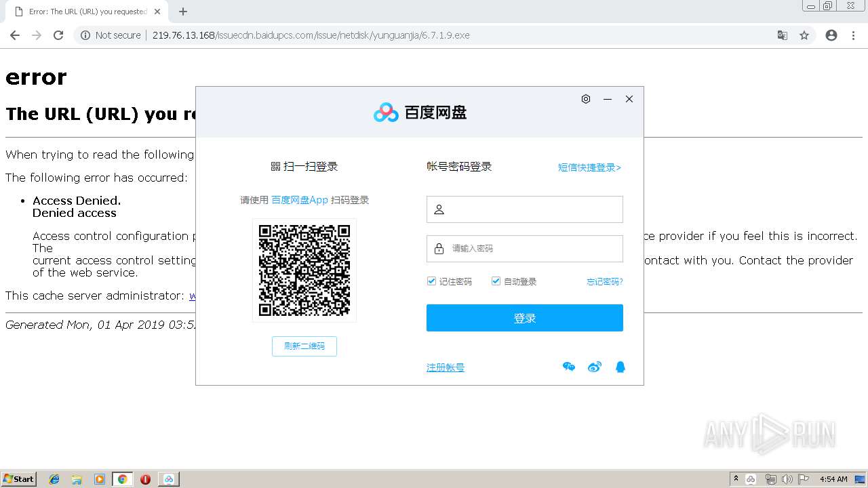This screenshot has width=868, height=488.
Task: Open Chrome three-dot menu
Action: (x=853, y=35)
